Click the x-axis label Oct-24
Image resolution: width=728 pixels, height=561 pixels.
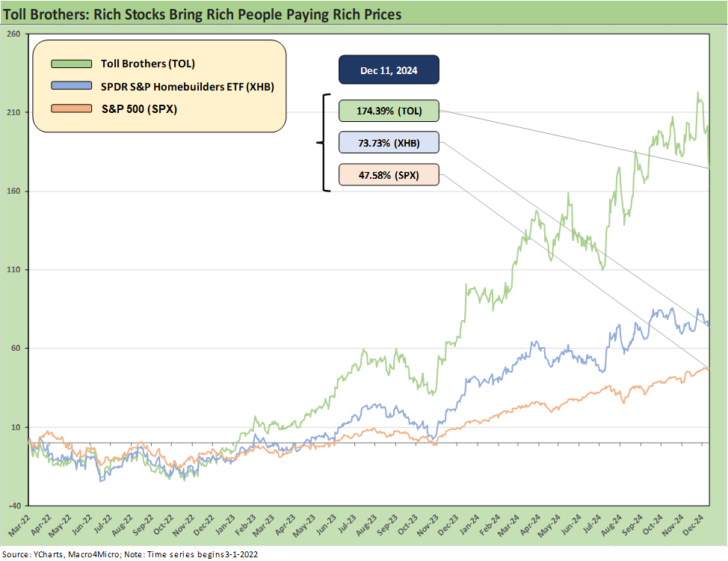pyautogui.click(x=653, y=526)
